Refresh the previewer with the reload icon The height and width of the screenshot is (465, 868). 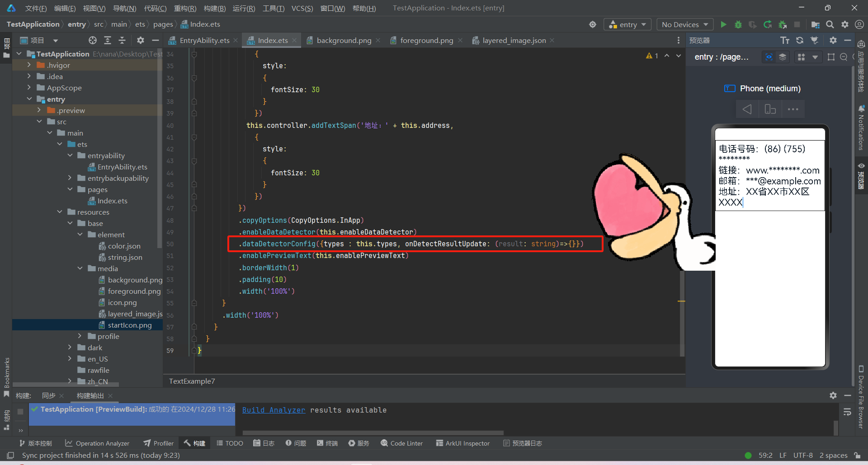800,40
